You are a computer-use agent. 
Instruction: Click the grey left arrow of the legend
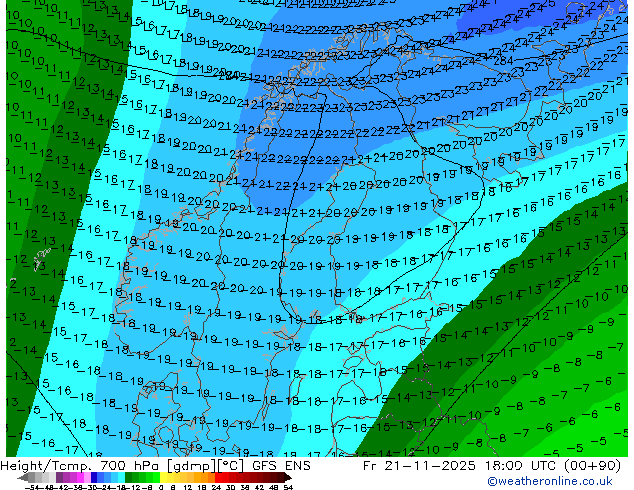tap(23, 477)
